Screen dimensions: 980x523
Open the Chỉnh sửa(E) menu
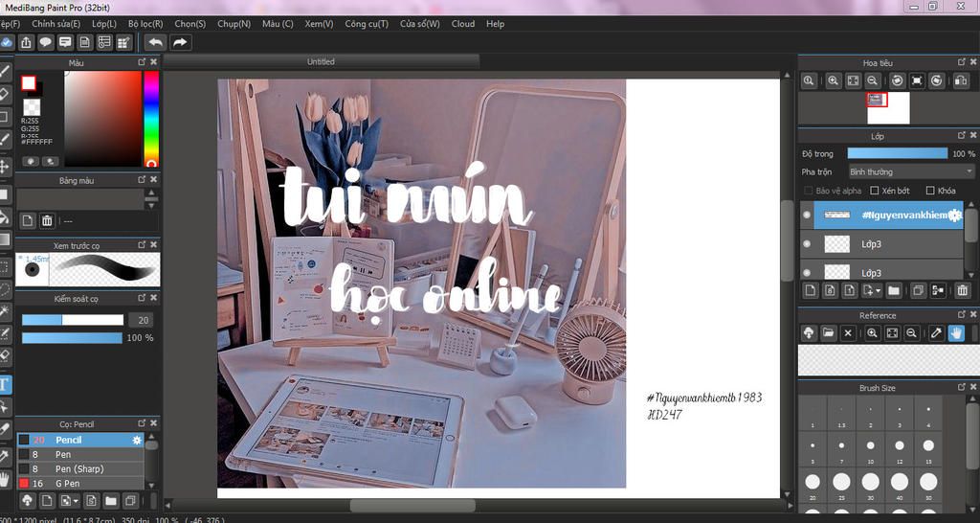point(56,24)
